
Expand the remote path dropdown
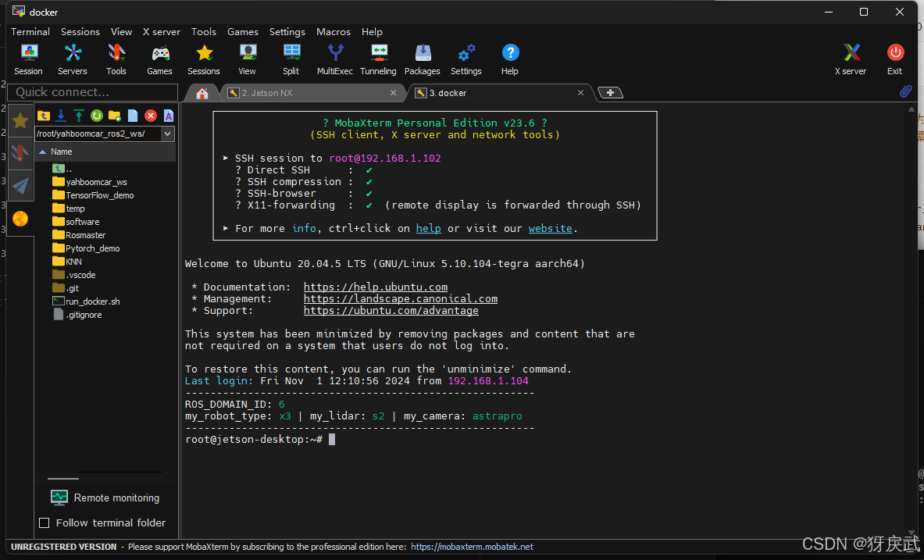167,134
